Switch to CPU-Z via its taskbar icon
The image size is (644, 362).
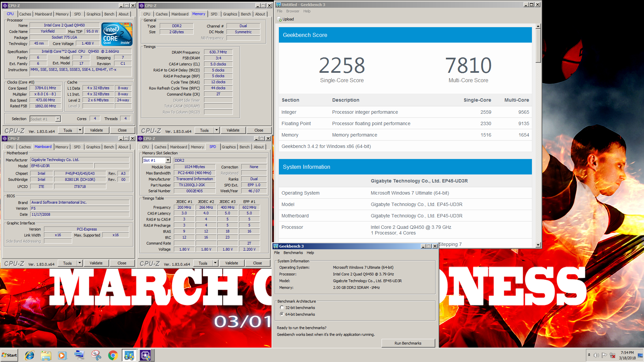click(146, 355)
